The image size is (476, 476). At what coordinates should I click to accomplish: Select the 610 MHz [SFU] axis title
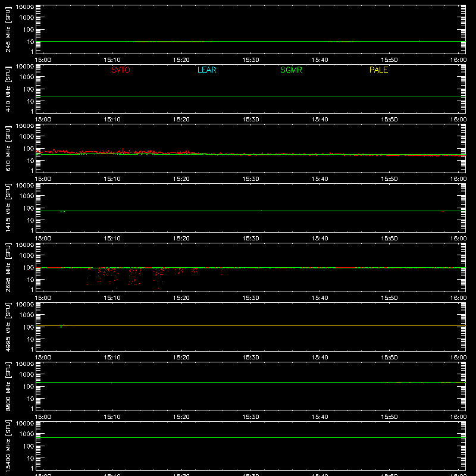pyautogui.click(x=8, y=149)
